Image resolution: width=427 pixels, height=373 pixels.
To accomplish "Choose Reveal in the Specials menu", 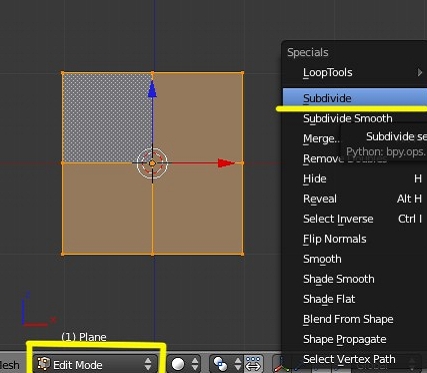I will click(355, 199).
